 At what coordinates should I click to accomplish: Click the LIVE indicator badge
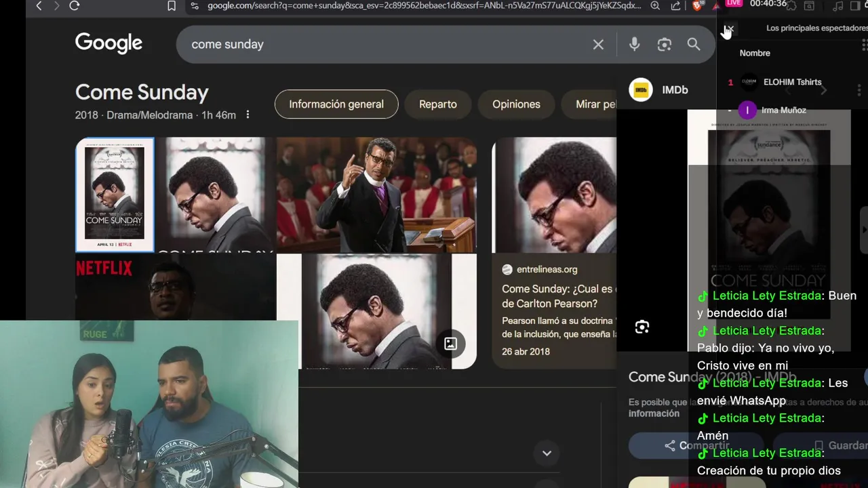[733, 3]
